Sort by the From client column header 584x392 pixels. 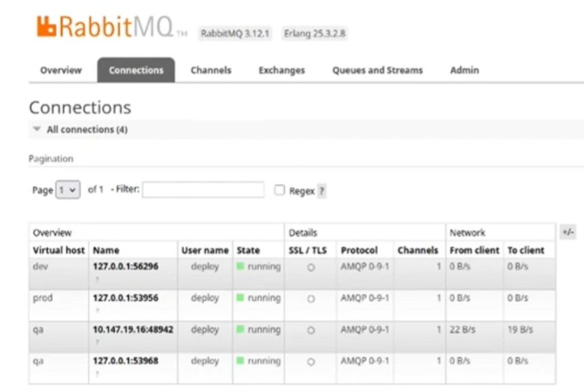tap(474, 250)
